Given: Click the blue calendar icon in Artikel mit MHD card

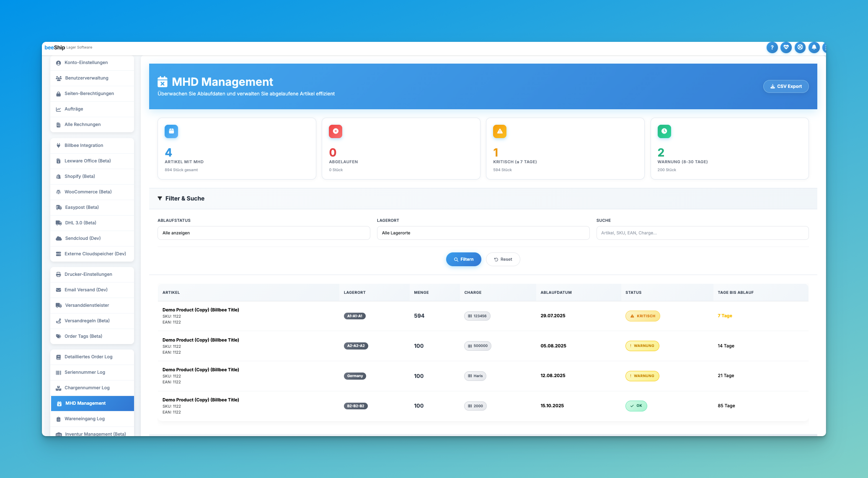Looking at the screenshot, I should coord(171,131).
